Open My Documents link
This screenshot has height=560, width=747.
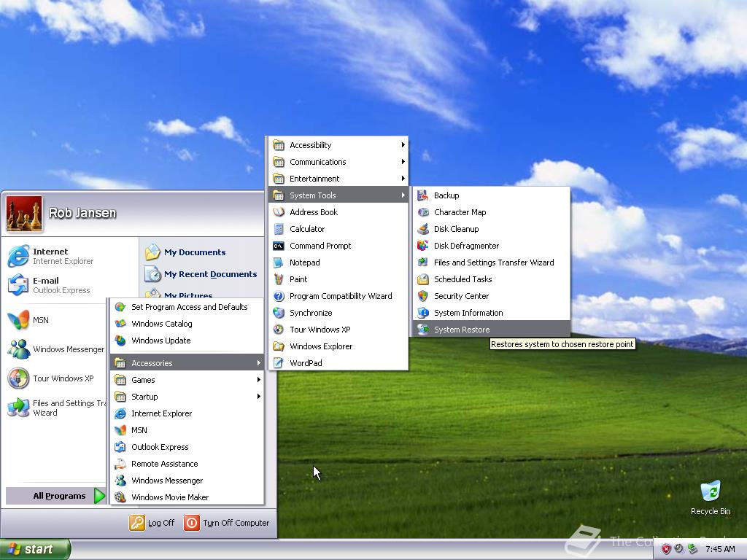point(186,252)
